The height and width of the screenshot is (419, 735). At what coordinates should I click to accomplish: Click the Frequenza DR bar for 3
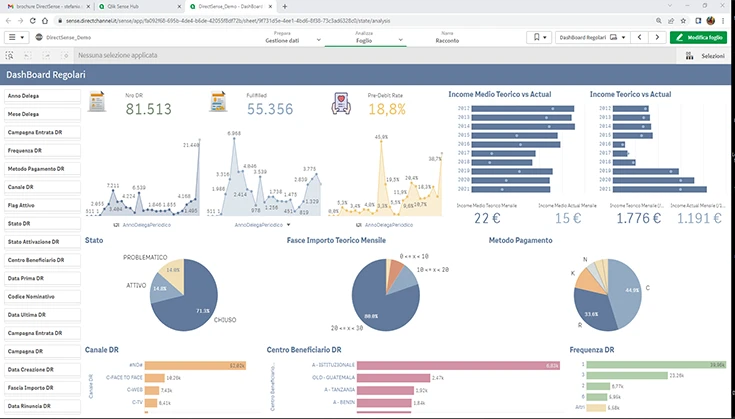(627, 375)
